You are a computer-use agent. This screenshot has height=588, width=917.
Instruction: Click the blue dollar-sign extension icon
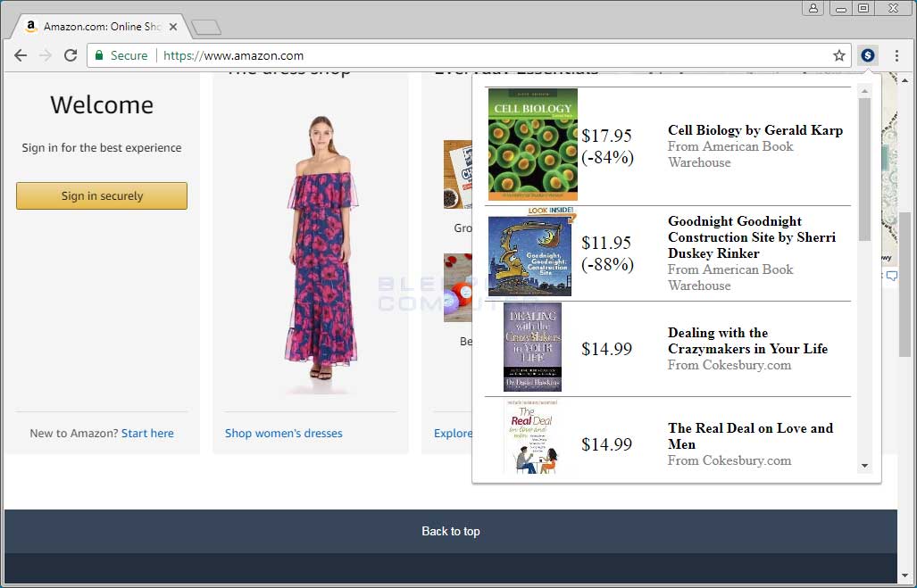[868, 55]
